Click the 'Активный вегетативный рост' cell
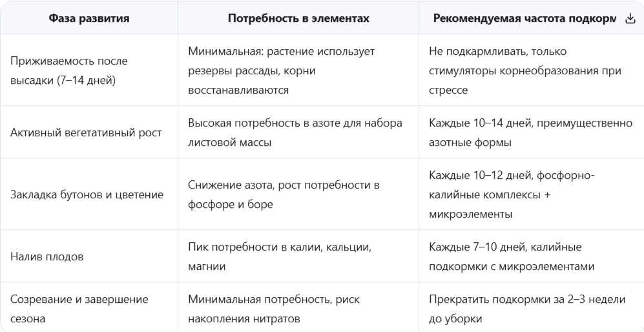Image resolution: width=644 pixels, height=332 pixels. pos(88,132)
